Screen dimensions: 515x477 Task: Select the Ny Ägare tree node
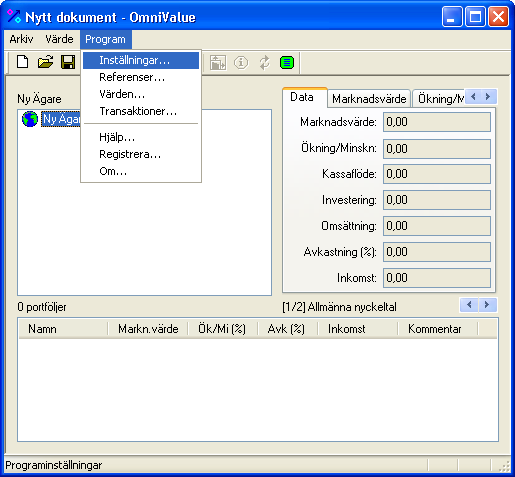(x=61, y=119)
